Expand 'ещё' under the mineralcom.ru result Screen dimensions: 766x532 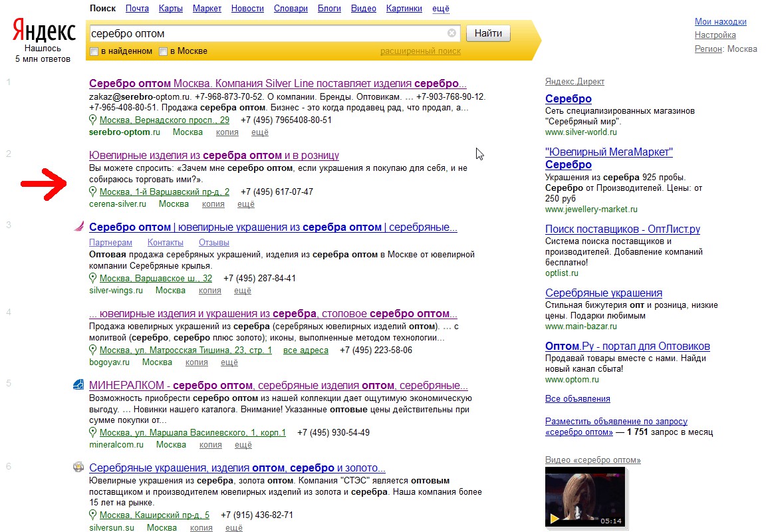point(243,445)
